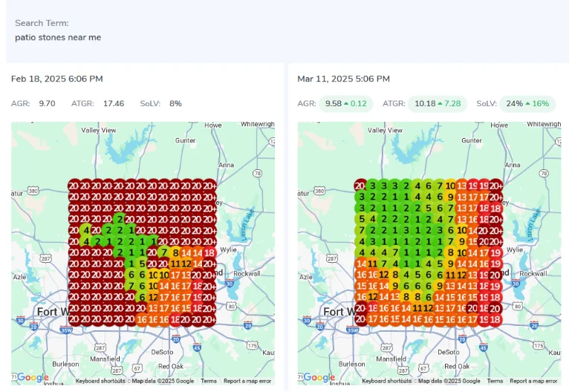Click the search term text 'patio stones near me'

[x=58, y=37]
